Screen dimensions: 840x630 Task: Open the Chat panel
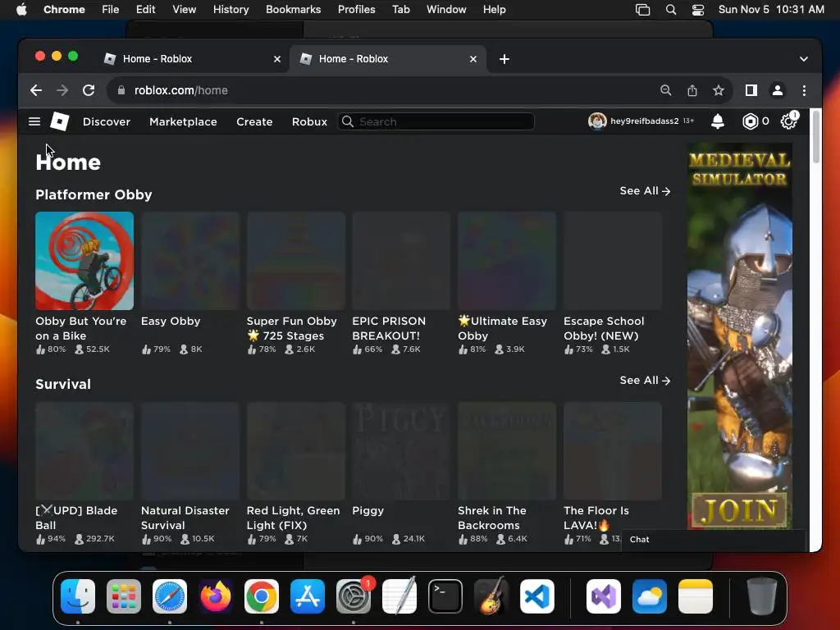pyautogui.click(x=714, y=540)
